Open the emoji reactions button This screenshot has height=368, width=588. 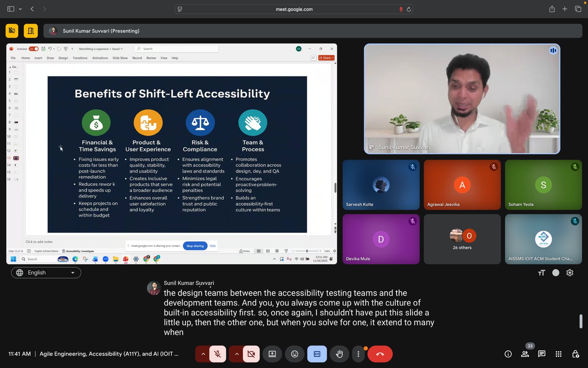294,354
